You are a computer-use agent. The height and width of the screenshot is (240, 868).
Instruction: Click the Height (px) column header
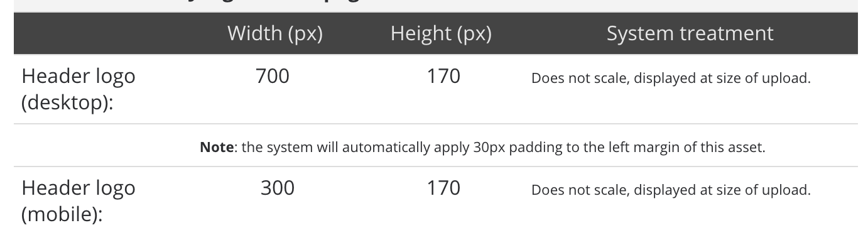441,33
